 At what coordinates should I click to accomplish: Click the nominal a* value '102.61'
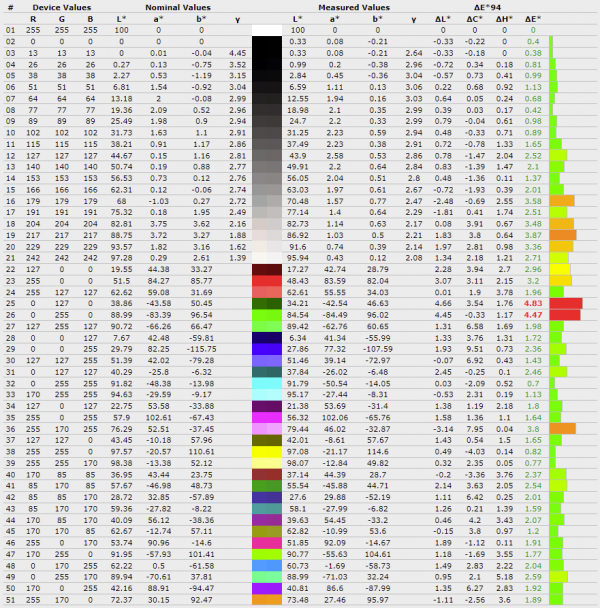(x=158, y=418)
